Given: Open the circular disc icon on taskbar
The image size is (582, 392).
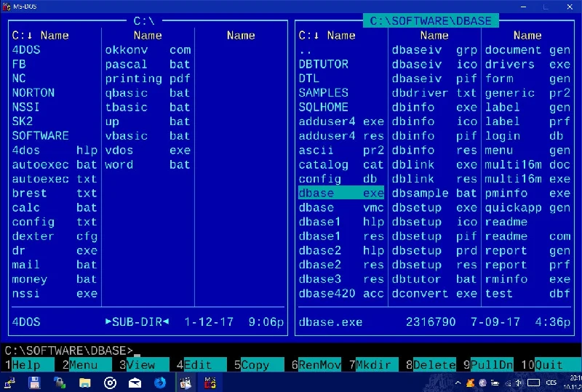Looking at the screenshot, I should 110,383.
